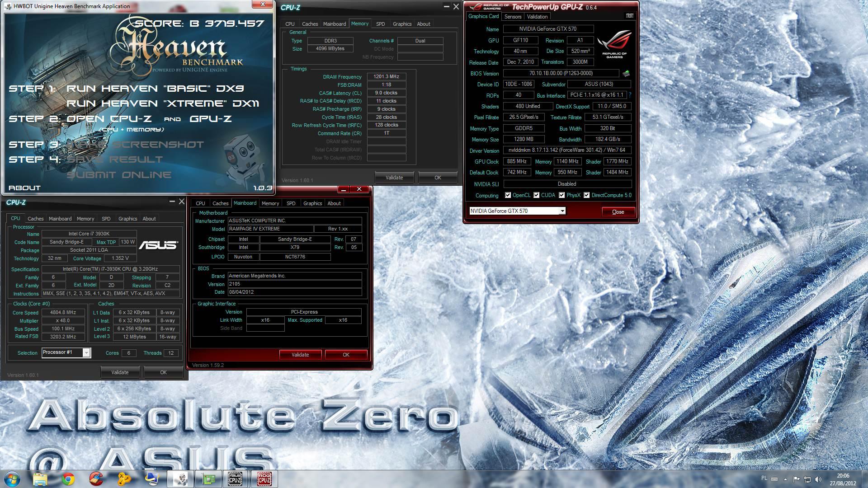This screenshot has width=868, height=488.
Task: Show hidden tray icons arrow
Action: (785, 479)
